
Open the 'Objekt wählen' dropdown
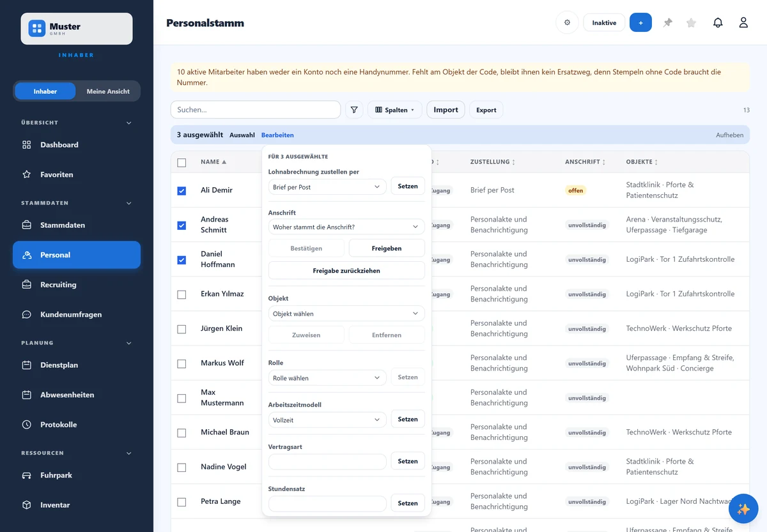[346, 314]
